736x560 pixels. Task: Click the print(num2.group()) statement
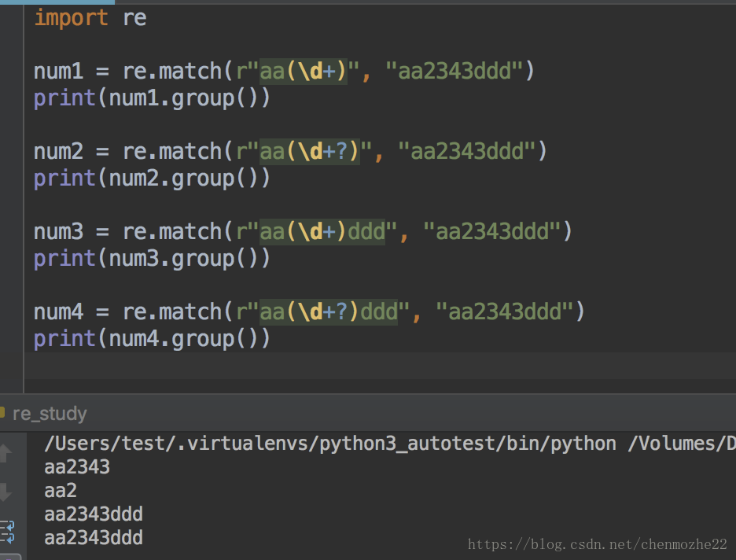click(152, 179)
